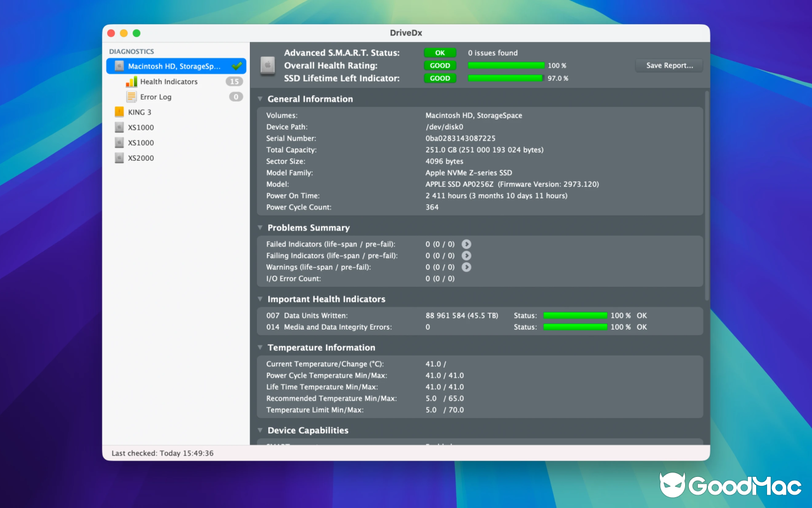
Task: Click the large Apple drive icon in header
Action: click(x=268, y=65)
